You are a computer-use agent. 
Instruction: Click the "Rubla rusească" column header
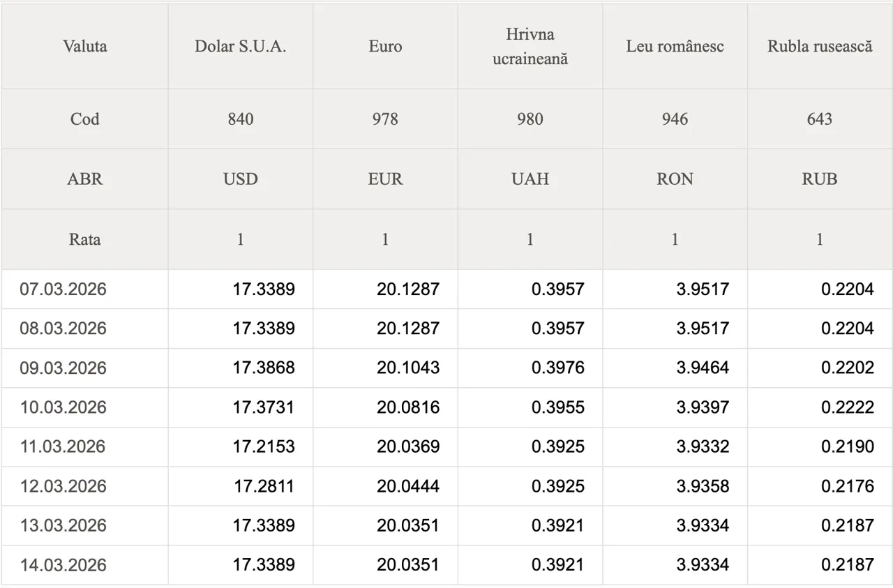coord(820,47)
